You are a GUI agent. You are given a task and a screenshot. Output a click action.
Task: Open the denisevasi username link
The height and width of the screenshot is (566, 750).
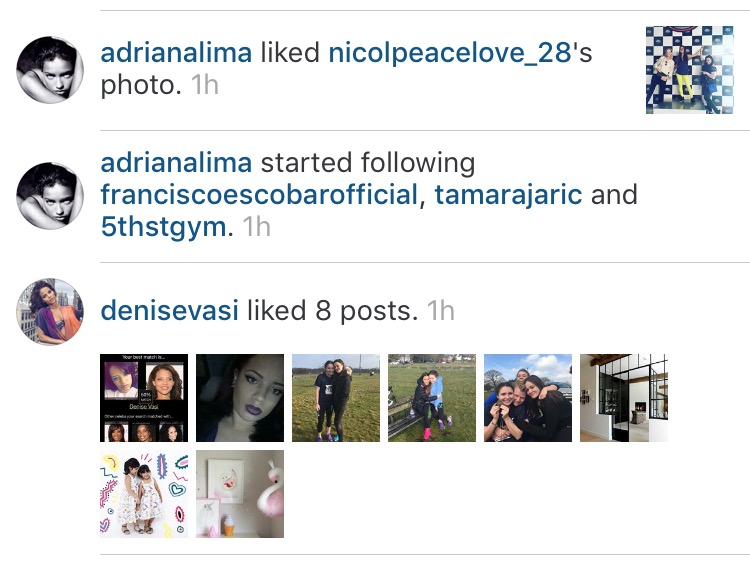pos(169,311)
